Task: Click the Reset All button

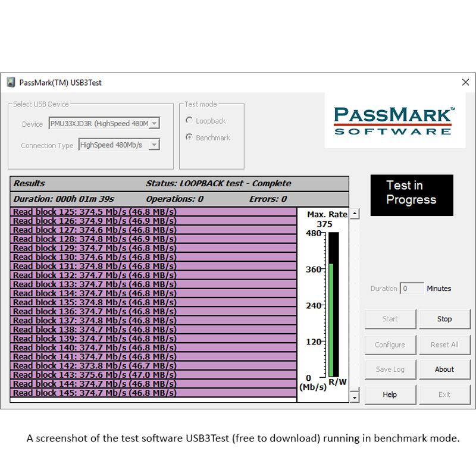Action: (x=444, y=345)
